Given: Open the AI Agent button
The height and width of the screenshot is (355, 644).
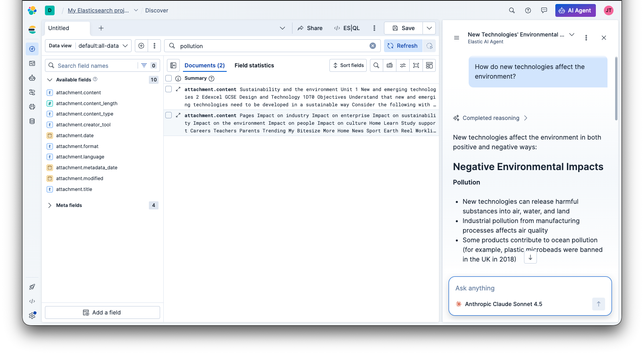Looking at the screenshot, I should 575,10.
